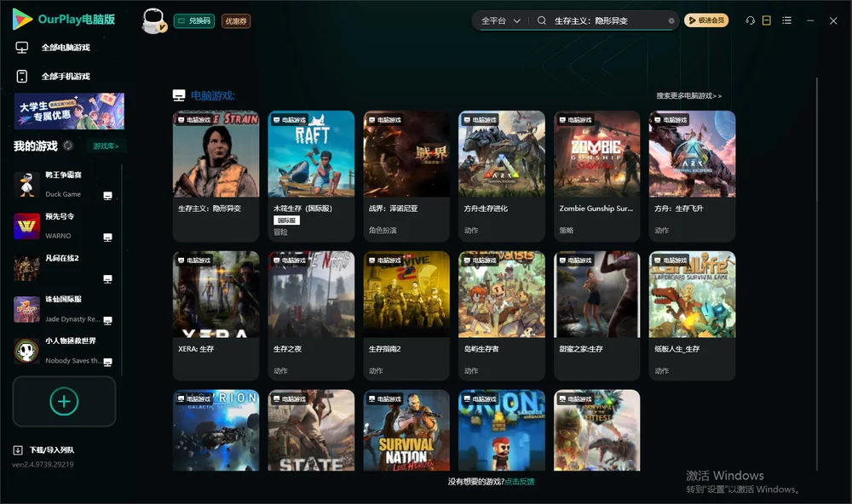The image size is (852, 504).
Task: Open the 游戏库 library link
Action: tap(106, 146)
